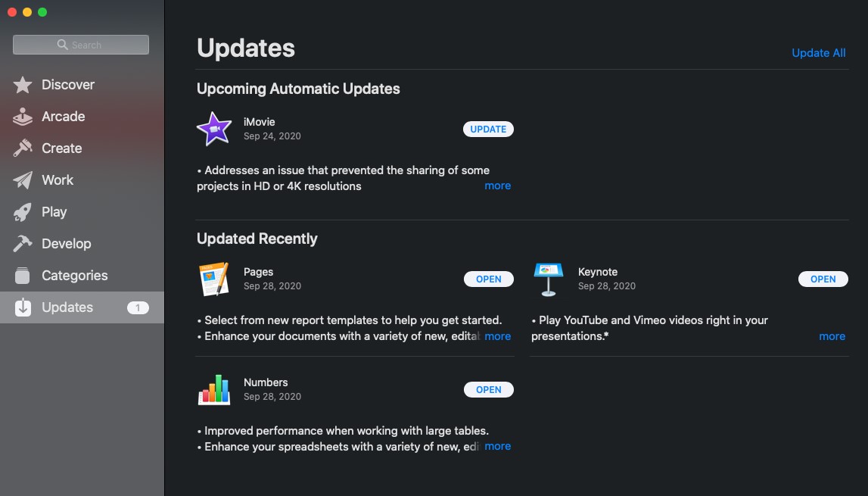
Task: Open the Create section in sidebar
Action: pyautogui.click(x=61, y=148)
